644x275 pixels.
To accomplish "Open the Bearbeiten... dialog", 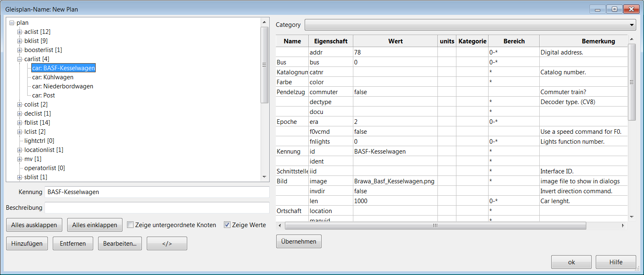I will [120, 244].
